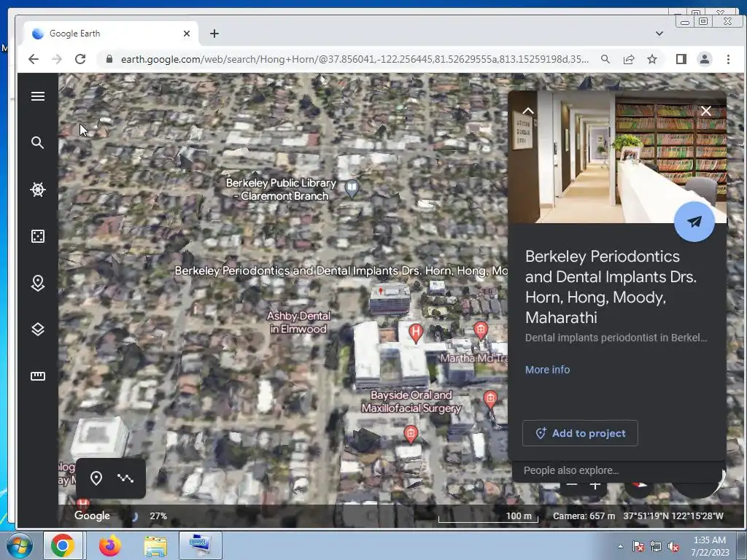
Task: Select Bayside Oral and Maxillofacial Surgery label
Action: 411,402
